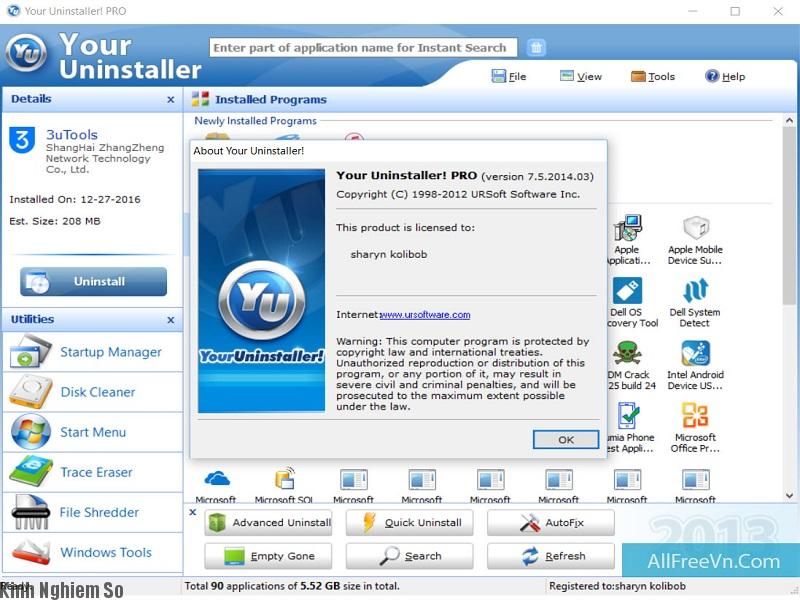Open Disk Cleaner utility
The width and height of the screenshot is (800, 600).
click(x=93, y=392)
